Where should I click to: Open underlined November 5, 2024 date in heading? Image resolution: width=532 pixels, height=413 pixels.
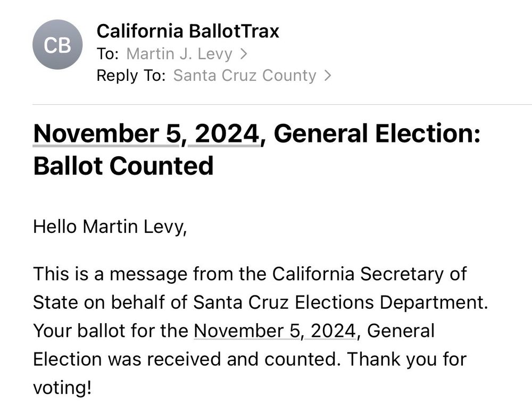click(x=146, y=133)
